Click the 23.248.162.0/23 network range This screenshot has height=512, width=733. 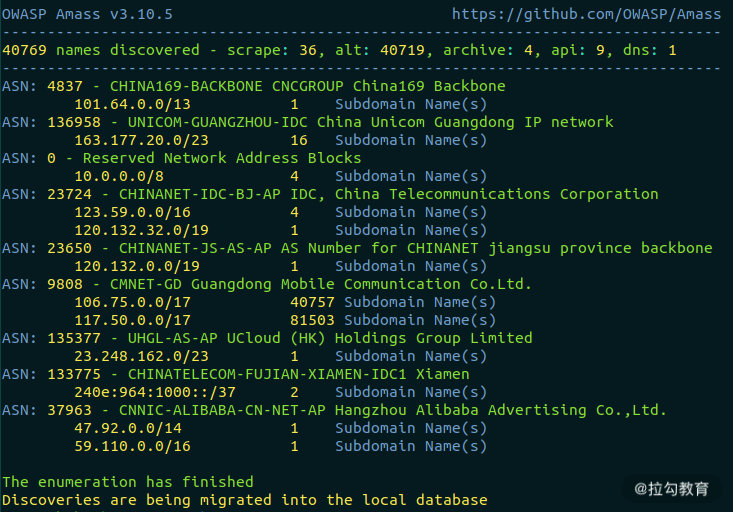[142, 356]
